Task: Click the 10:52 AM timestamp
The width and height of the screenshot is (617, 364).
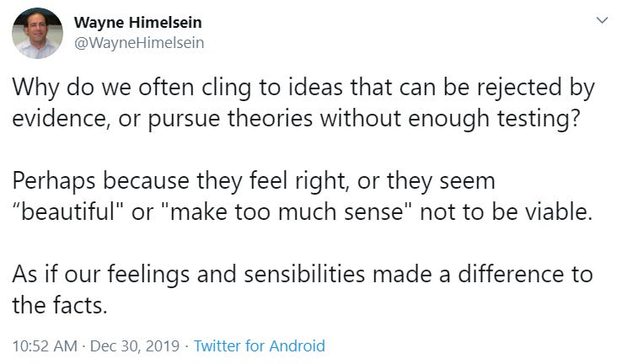Action: [x=45, y=346]
